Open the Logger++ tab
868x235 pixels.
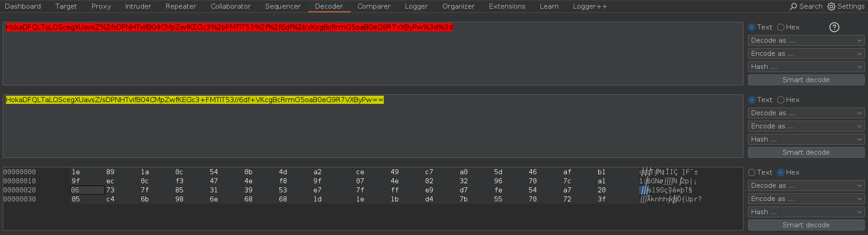(x=590, y=6)
